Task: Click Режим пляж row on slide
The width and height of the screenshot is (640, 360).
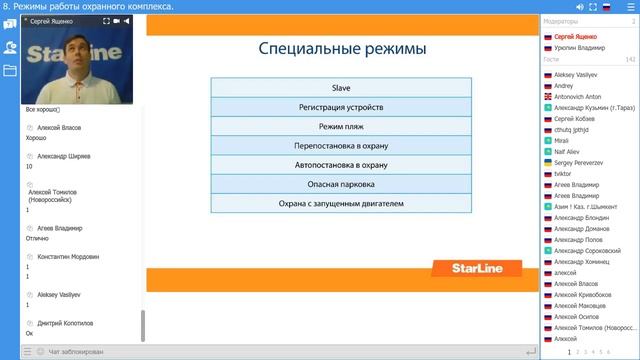Action: click(341, 127)
